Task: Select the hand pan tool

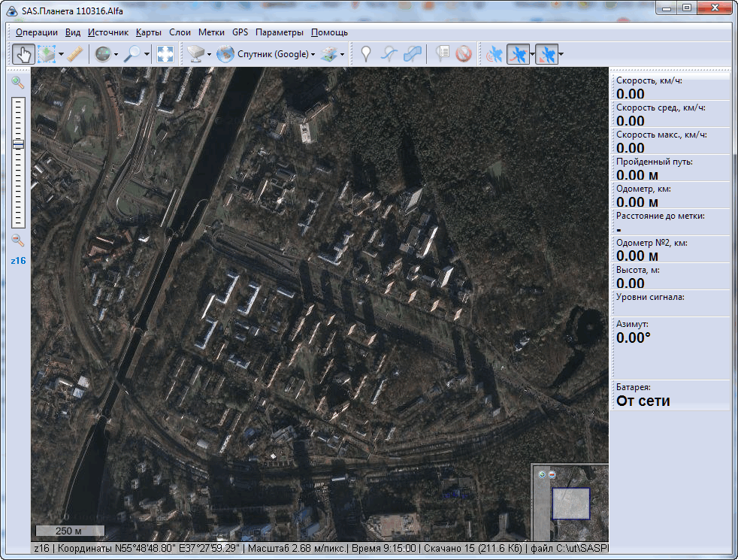Action: pos(23,54)
